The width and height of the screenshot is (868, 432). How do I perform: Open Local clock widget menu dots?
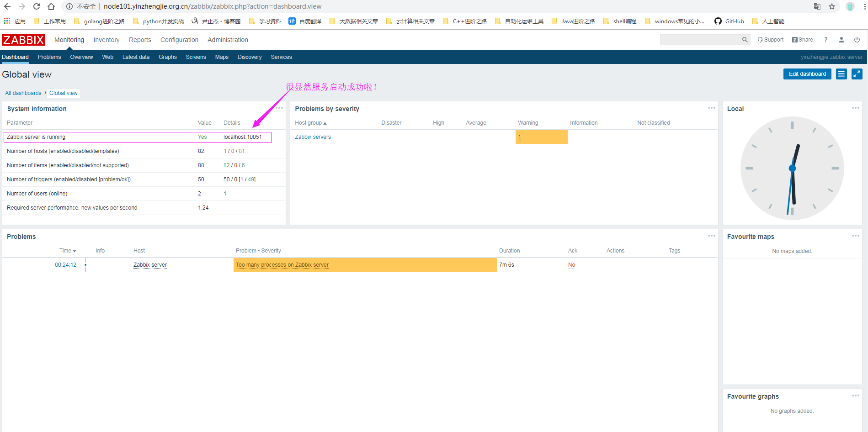(856, 108)
